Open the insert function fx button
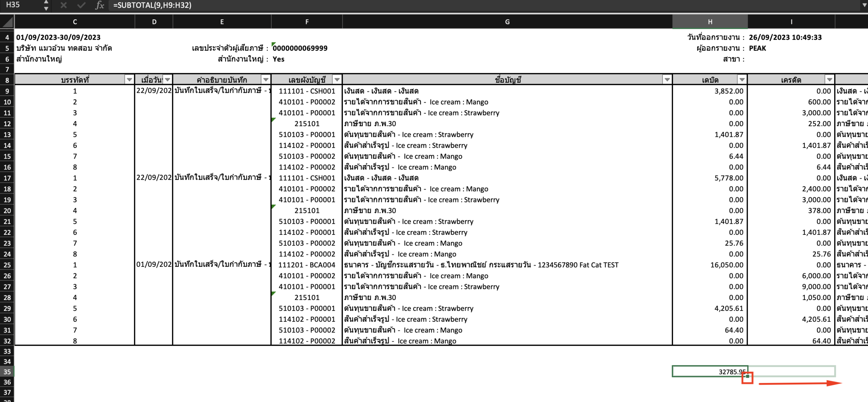This screenshot has width=868, height=402. coord(99,5)
